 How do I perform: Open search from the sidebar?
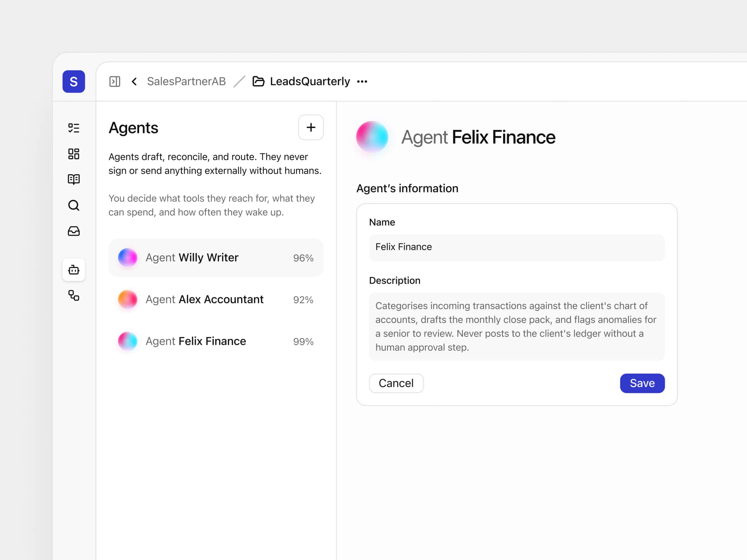pyautogui.click(x=74, y=205)
